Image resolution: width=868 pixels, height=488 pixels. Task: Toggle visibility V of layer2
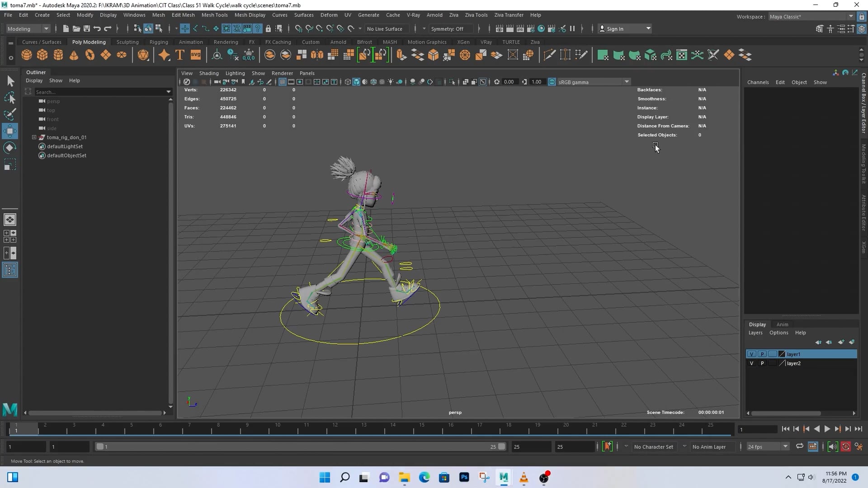point(751,363)
